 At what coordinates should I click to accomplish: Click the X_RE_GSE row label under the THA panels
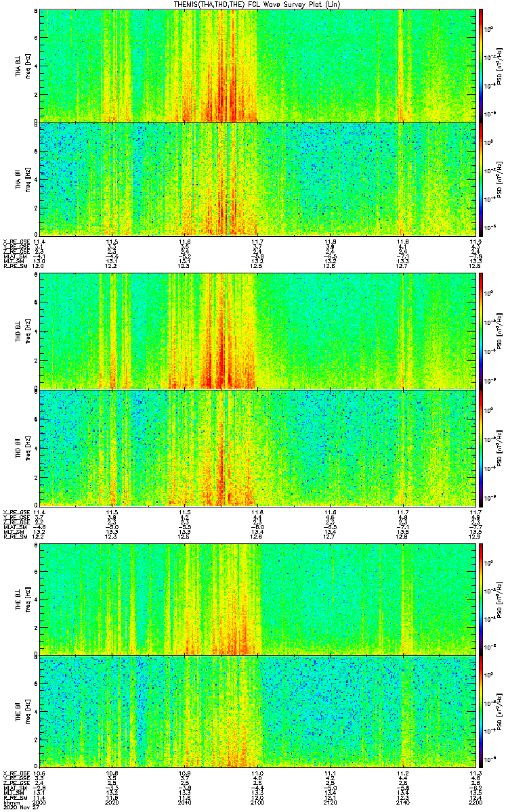click(16, 242)
